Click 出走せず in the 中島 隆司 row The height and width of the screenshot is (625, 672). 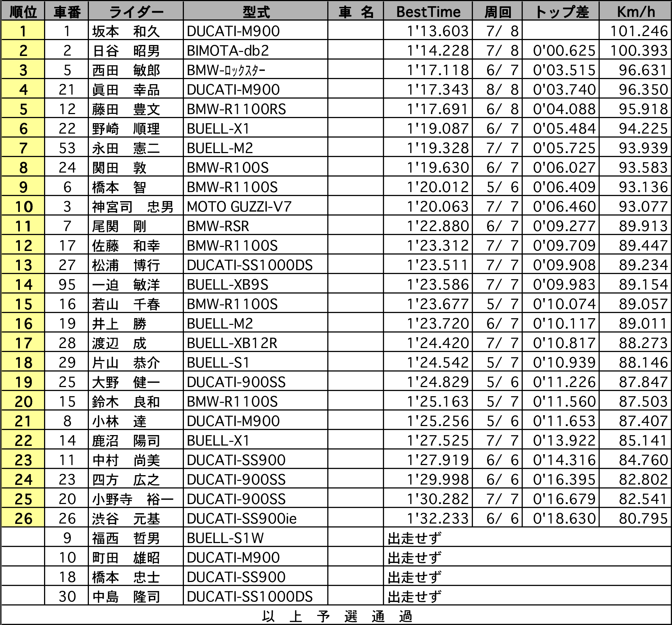tap(414, 596)
